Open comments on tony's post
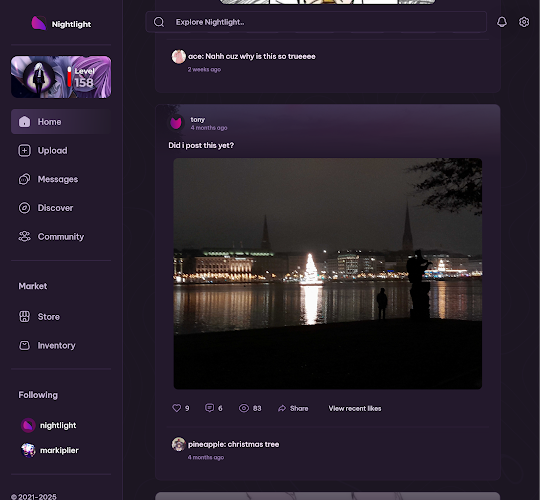 point(209,408)
